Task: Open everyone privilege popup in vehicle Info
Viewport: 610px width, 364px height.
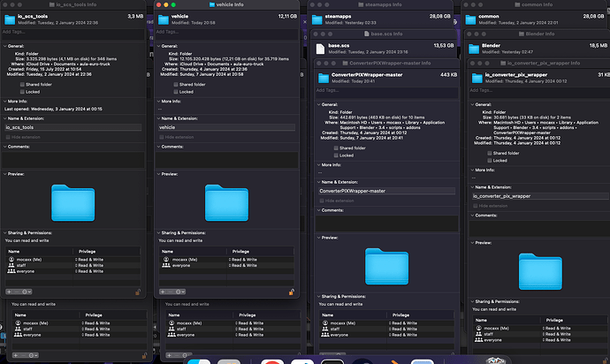Action: tap(243, 265)
